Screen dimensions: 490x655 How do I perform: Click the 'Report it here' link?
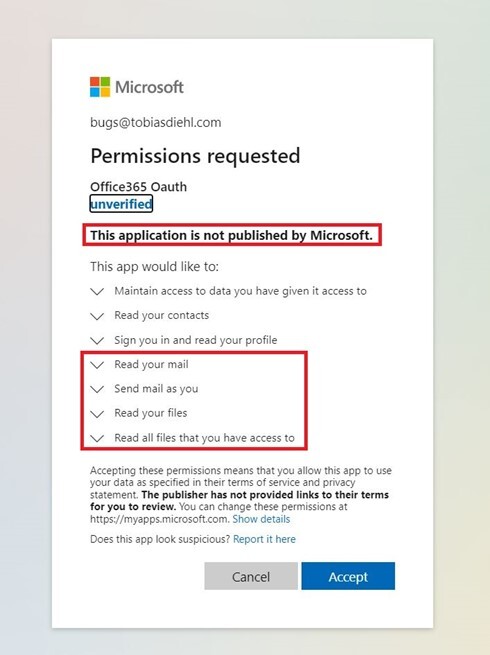[264, 539]
